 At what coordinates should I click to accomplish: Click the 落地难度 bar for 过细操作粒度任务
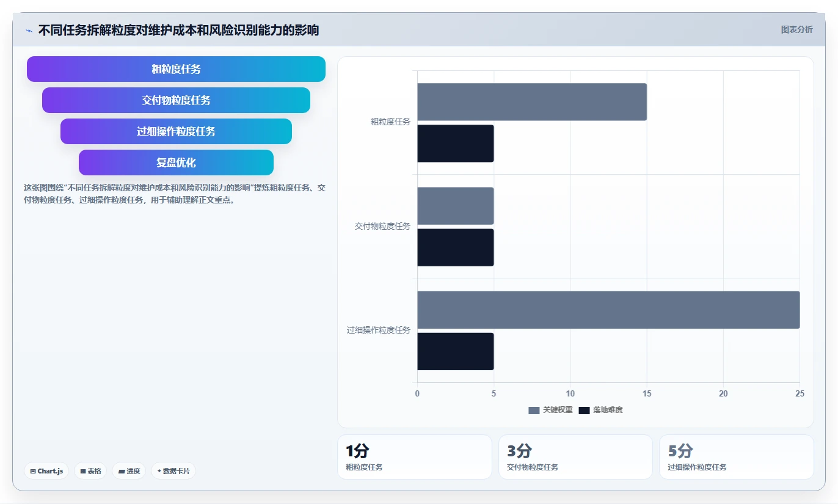point(456,351)
